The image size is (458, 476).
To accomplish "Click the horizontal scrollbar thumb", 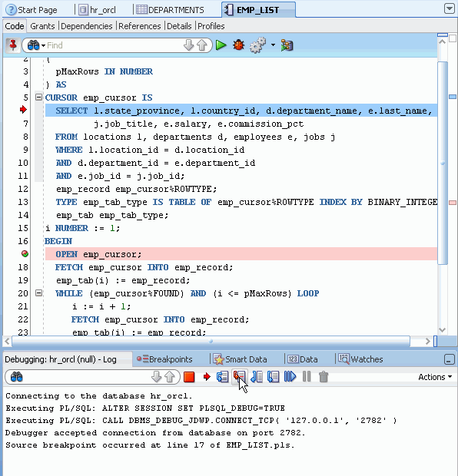I will pyautogui.click(x=211, y=341).
